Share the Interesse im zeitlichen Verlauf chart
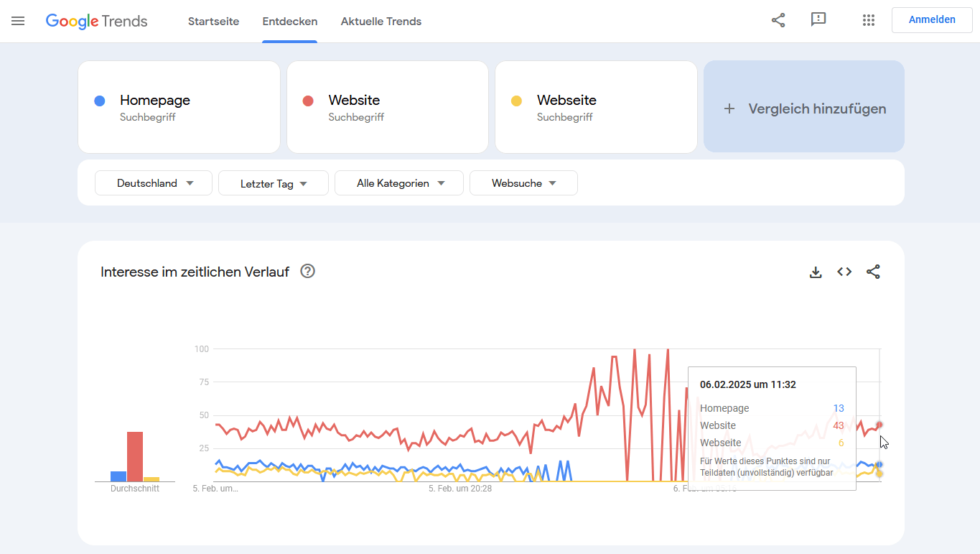980x554 pixels. (873, 272)
